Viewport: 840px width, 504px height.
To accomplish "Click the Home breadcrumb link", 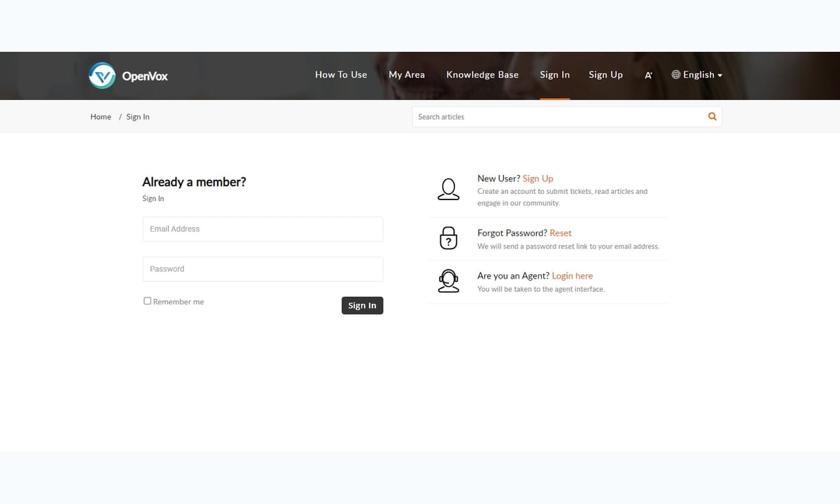I will (101, 117).
